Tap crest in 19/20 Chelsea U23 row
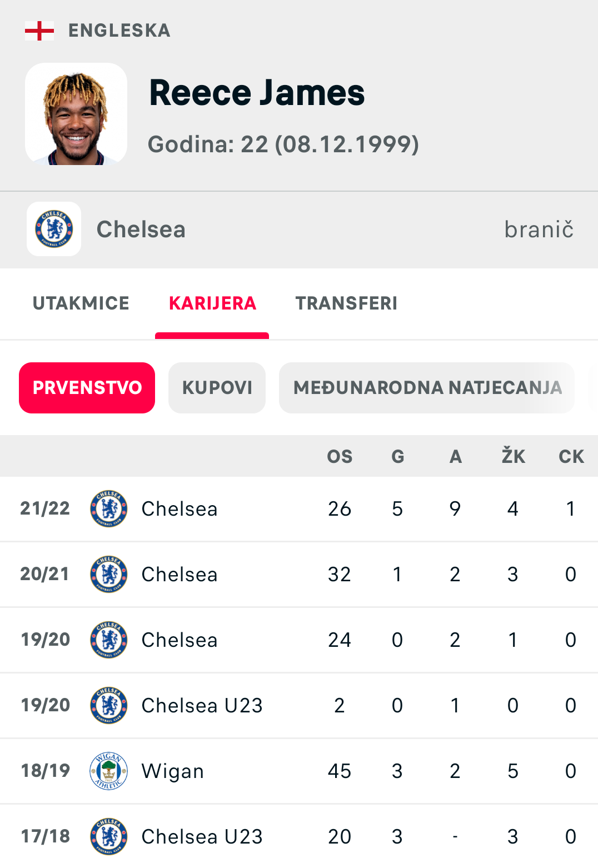598x868 pixels. click(109, 705)
